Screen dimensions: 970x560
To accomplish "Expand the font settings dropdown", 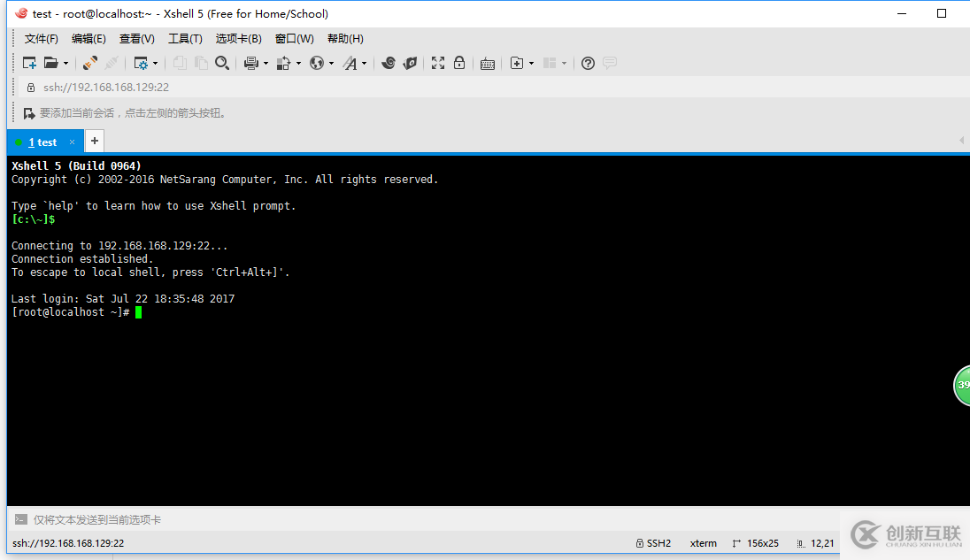I will click(365, 63).
